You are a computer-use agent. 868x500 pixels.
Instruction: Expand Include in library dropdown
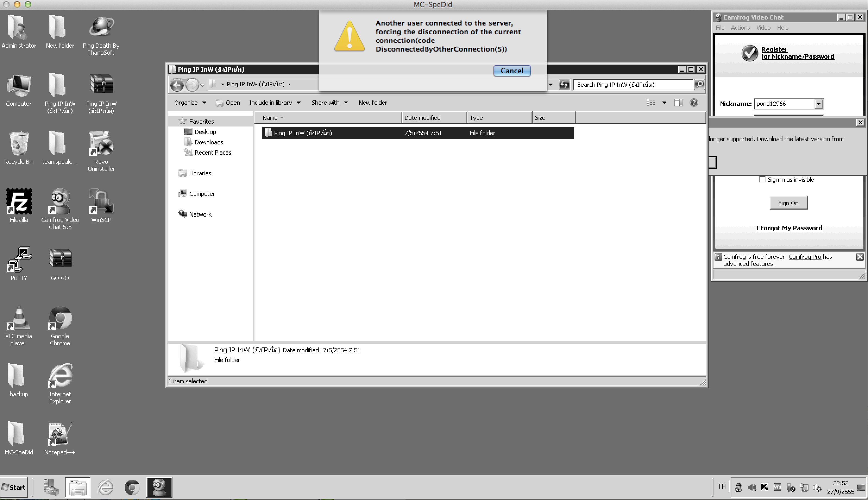tap(275, 103)
